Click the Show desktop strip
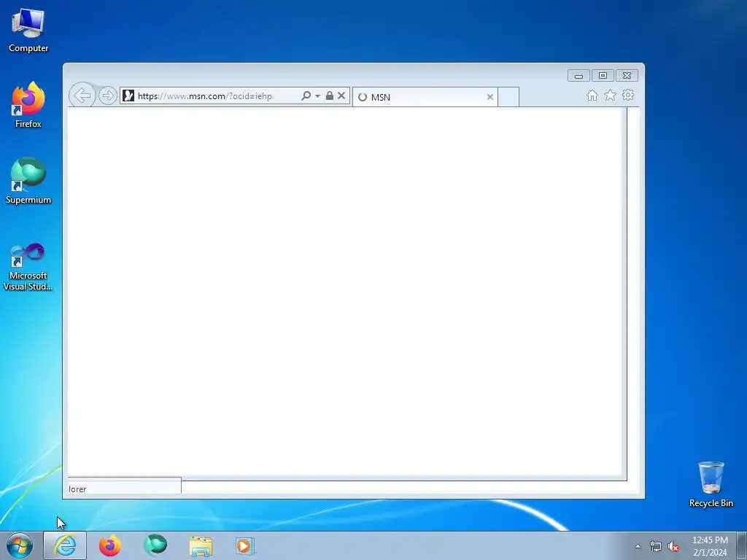 coord(742,545)
